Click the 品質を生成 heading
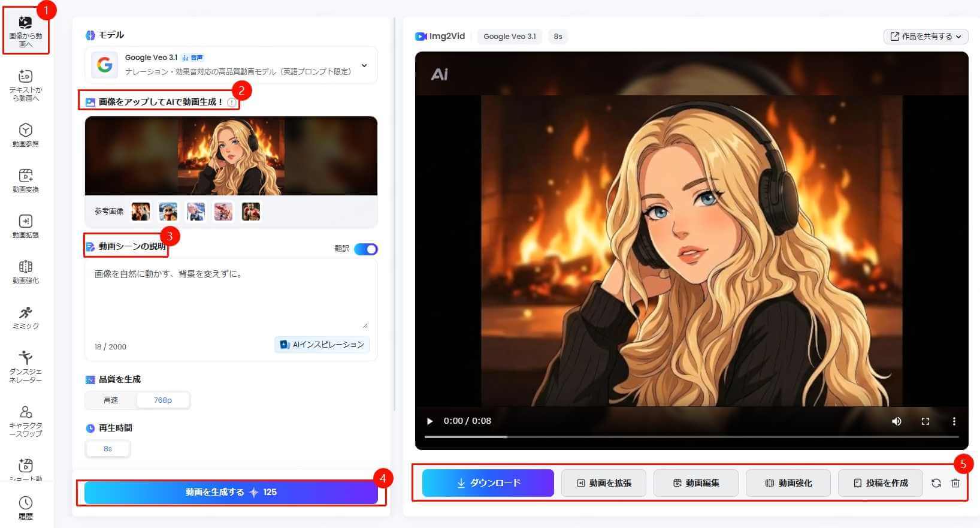Viewport: 980px width, 528px height. click(x=120, y=379)
